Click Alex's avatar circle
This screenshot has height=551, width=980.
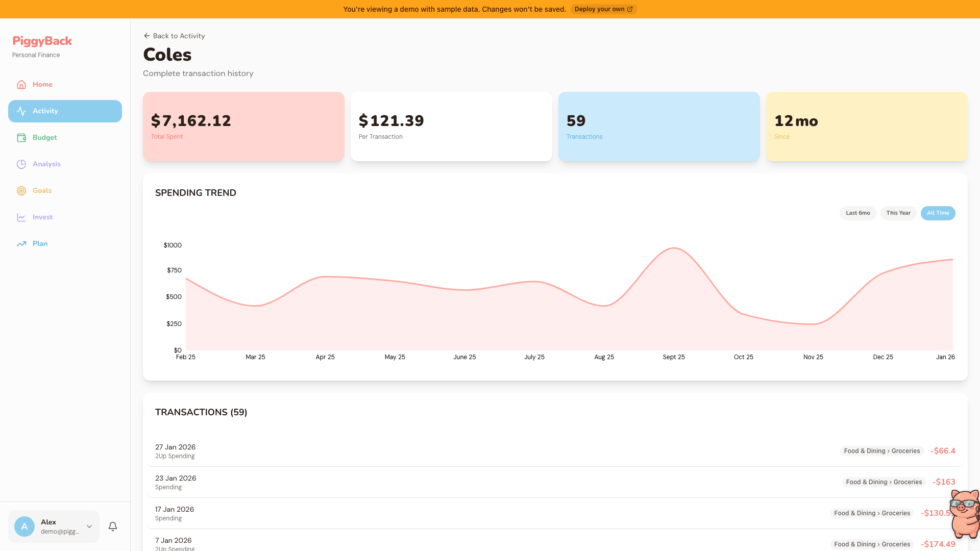click(24, 527)
